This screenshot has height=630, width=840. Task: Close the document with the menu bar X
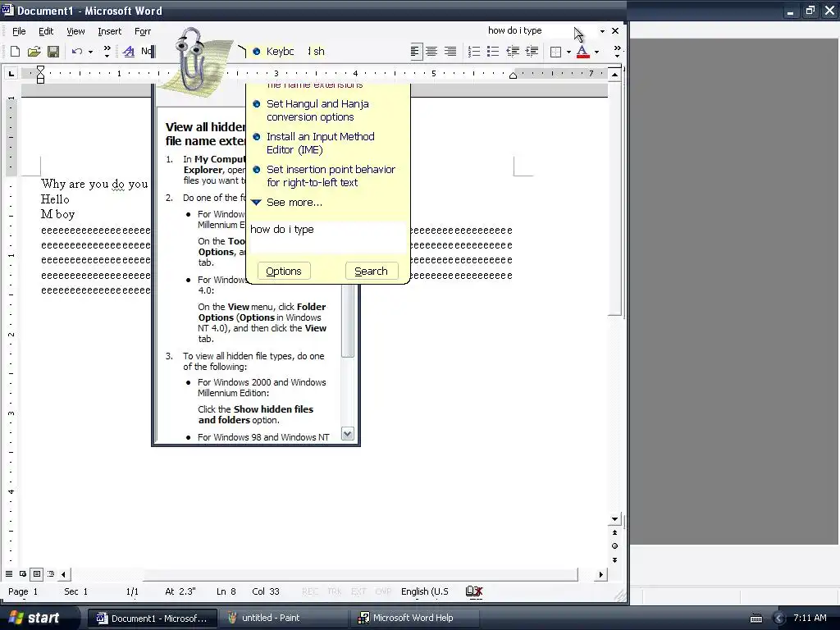pos(615,30)
